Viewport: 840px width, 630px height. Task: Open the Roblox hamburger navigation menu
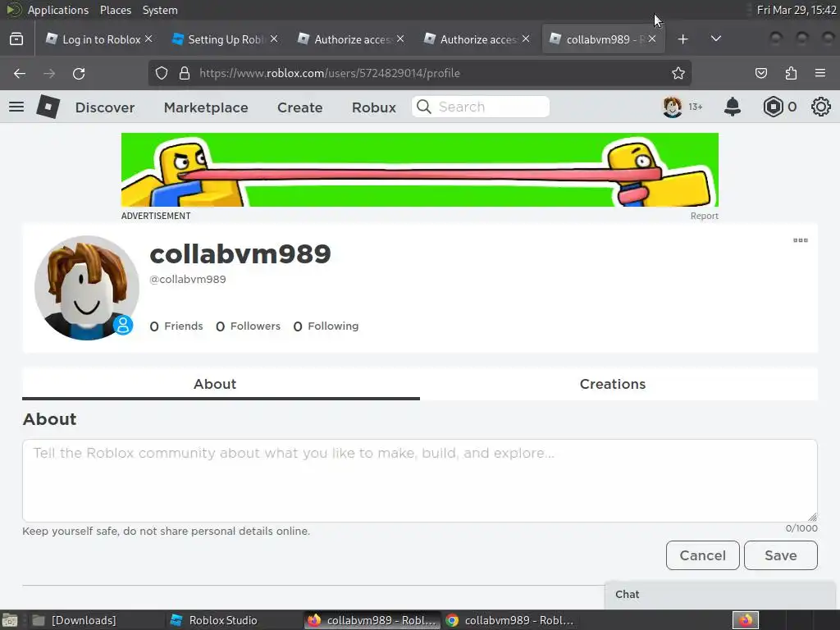[16, 107]
